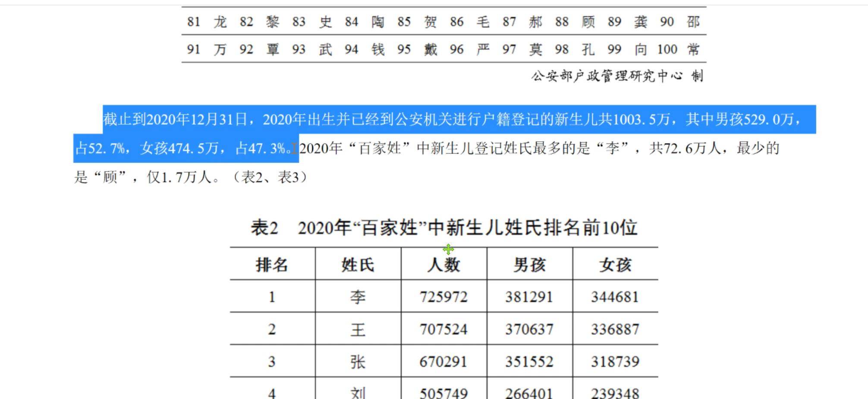Click the boys count 351552
Image resolution: width=868 pixels, height=399 pixels.
[529, 362]
